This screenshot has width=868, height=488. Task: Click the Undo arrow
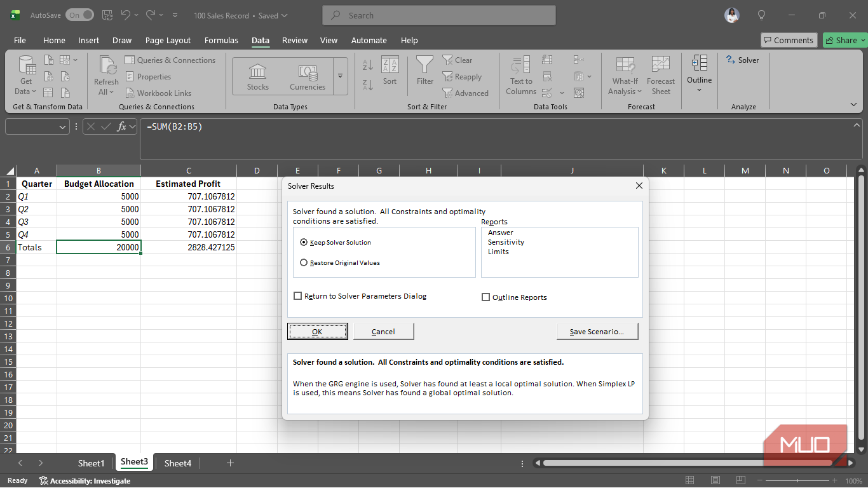pyautogui.click(x=126, y=15)
